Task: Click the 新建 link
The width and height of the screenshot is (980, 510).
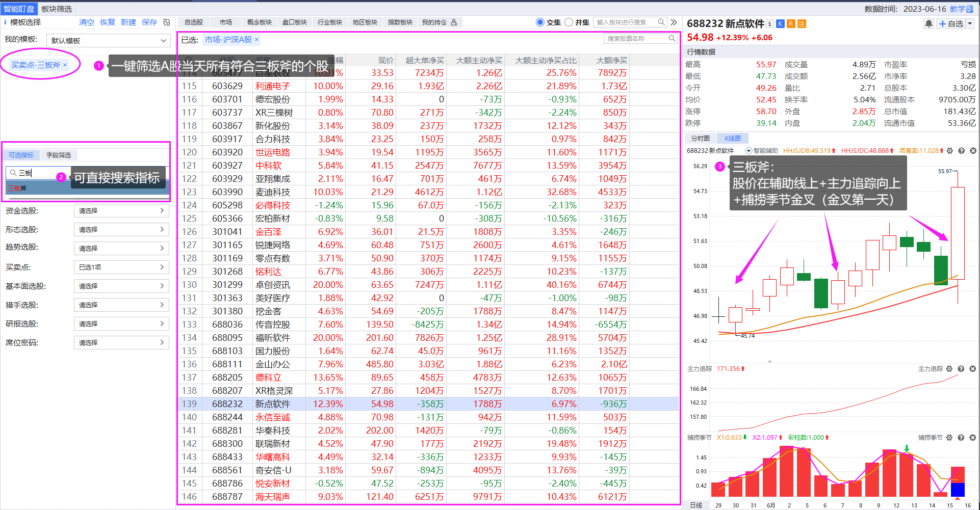Action: (128, 22)
